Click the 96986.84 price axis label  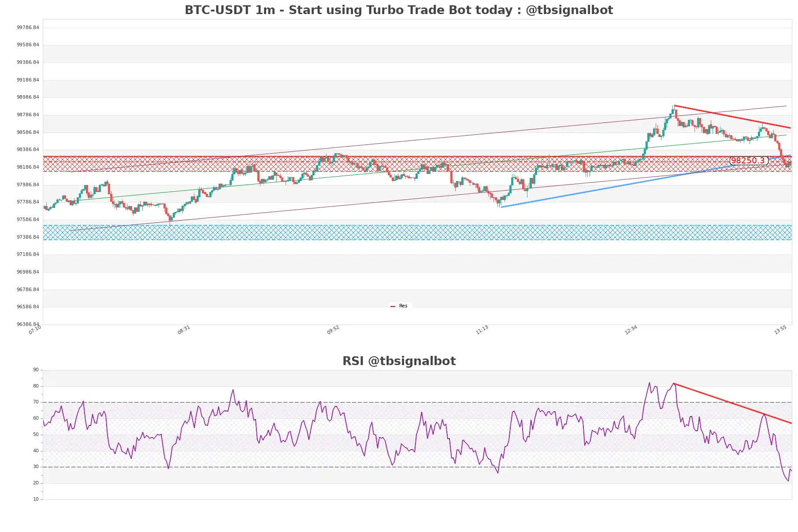click(x=28, y=272)
